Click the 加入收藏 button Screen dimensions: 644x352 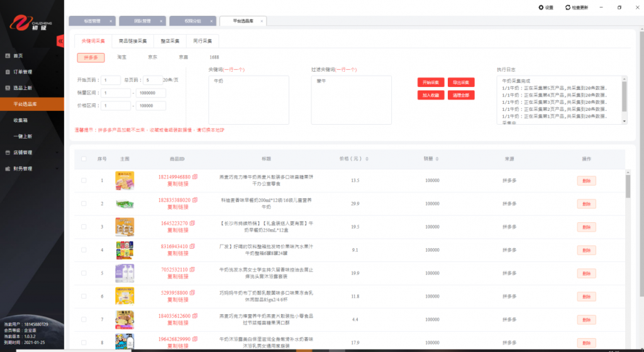431,95
